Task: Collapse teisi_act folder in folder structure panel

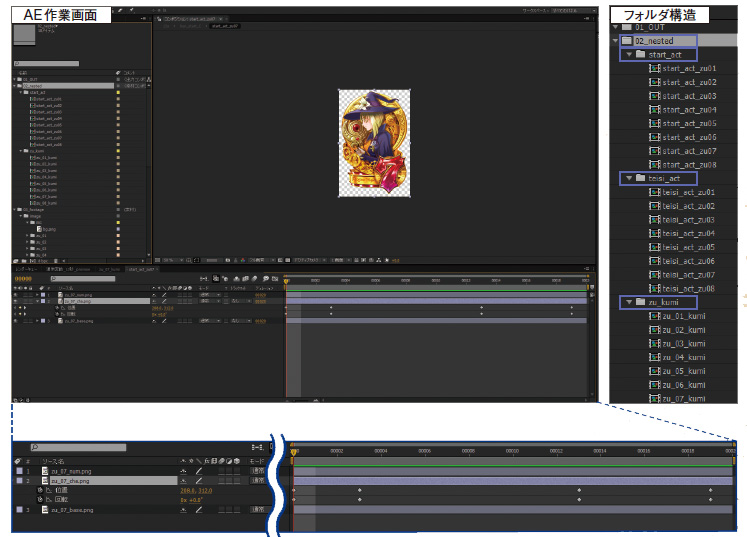Action: pyautogui.click(x=629, y=178)
